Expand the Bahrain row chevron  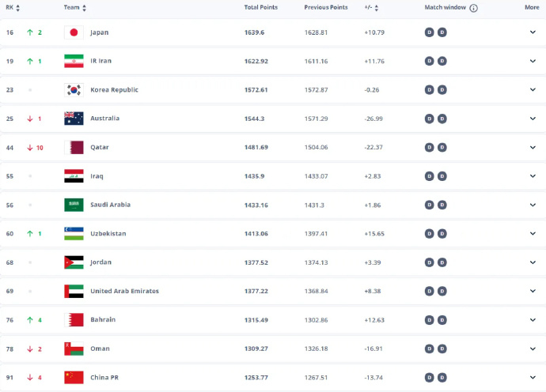pyautogui.click(x=533, y=320)
